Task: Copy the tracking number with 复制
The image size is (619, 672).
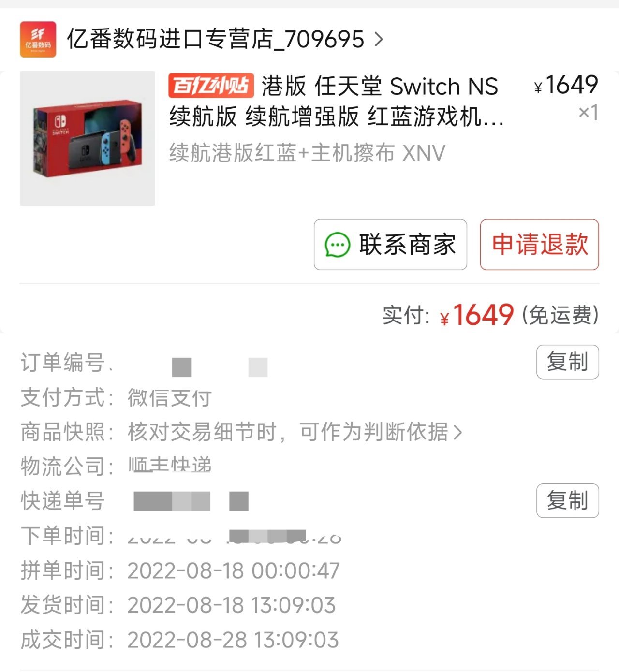Action: point(568,501)
